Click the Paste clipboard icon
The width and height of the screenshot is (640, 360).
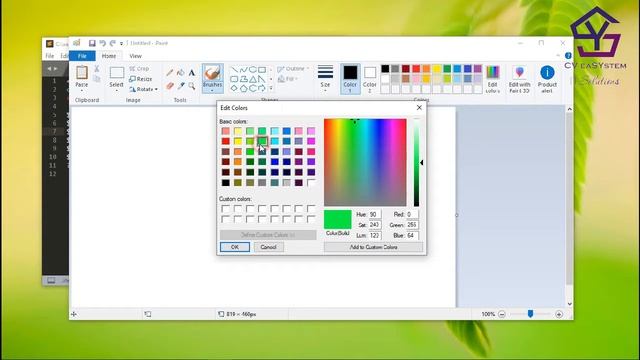82,73
